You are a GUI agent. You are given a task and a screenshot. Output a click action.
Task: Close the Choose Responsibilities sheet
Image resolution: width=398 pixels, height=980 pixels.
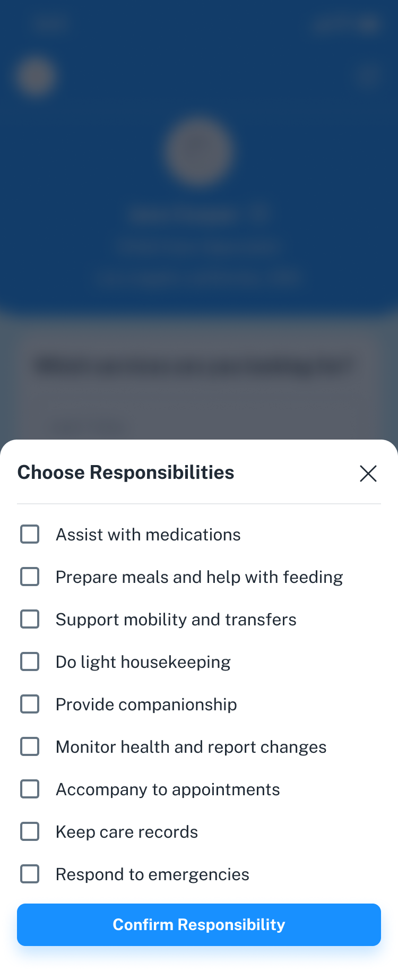[368, 474]
